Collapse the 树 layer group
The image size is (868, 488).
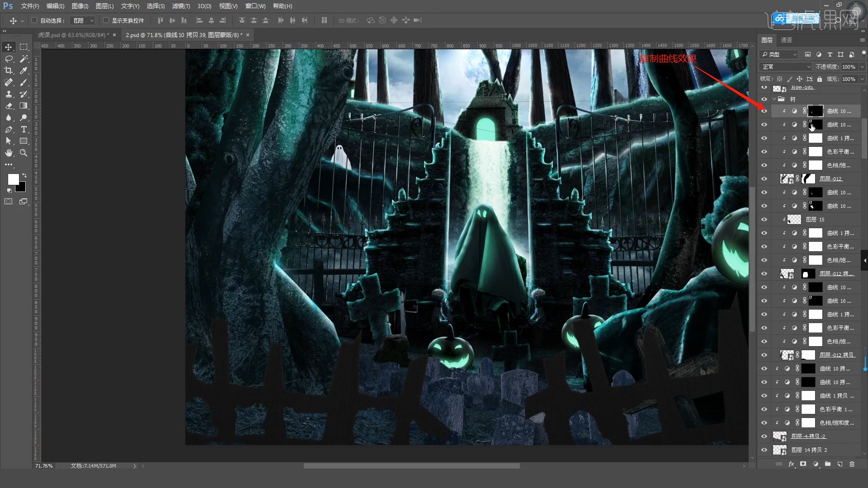(774, 99)
